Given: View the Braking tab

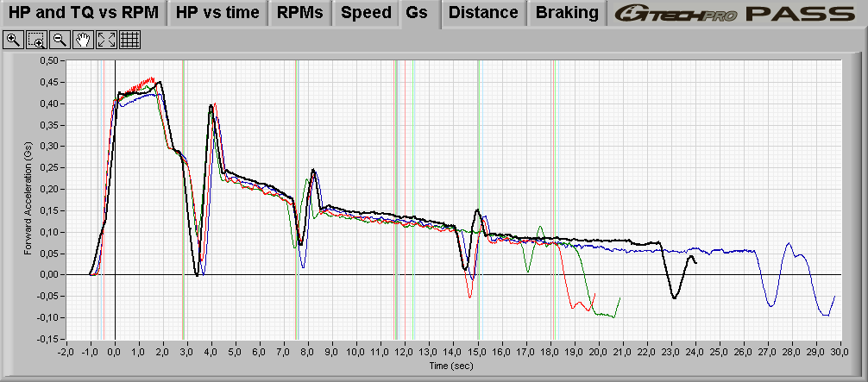Looking at the screenshot, I should coord(567,13).
